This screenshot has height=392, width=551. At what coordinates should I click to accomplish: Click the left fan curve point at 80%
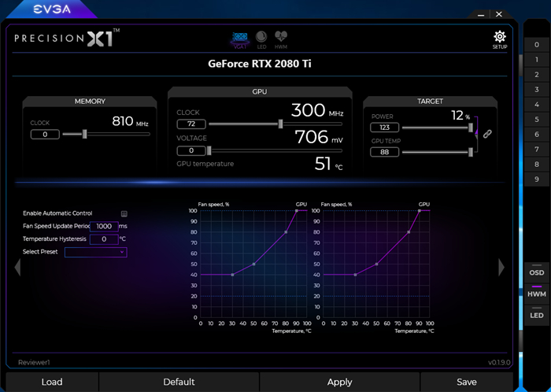[x=286, y=232]
